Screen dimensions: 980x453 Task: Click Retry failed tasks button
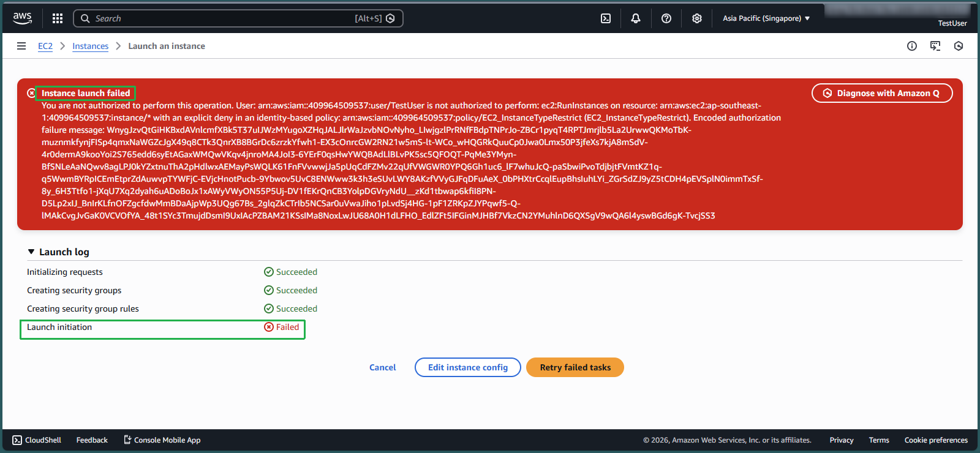[575, 367]
